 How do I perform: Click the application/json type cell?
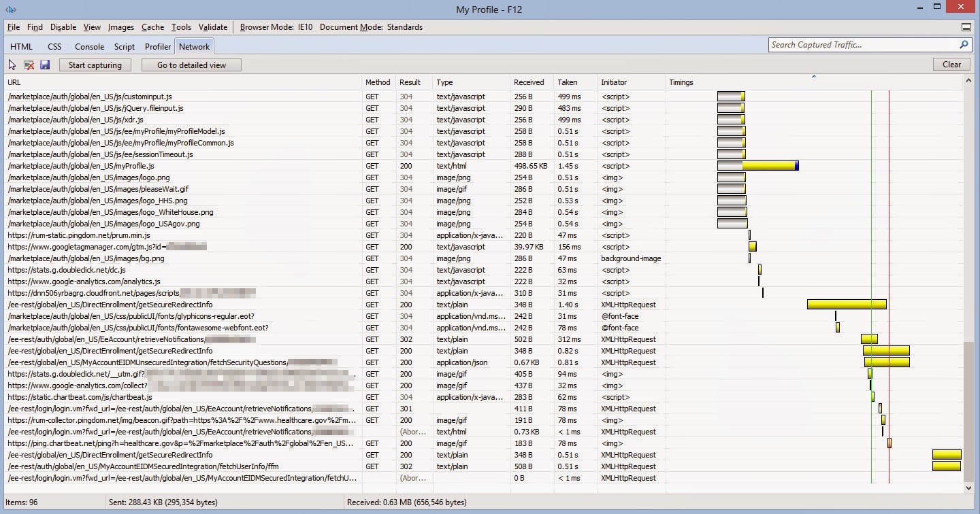[463, 362]
